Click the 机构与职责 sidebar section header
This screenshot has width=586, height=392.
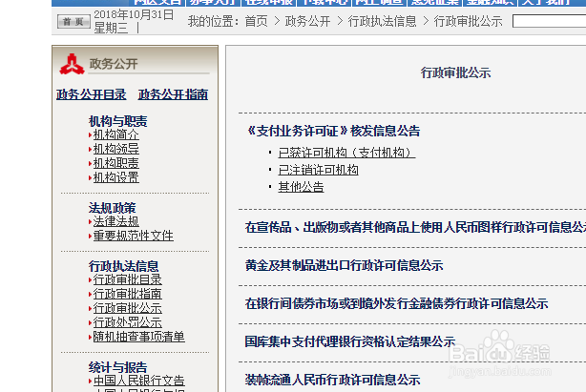[117, 121]
